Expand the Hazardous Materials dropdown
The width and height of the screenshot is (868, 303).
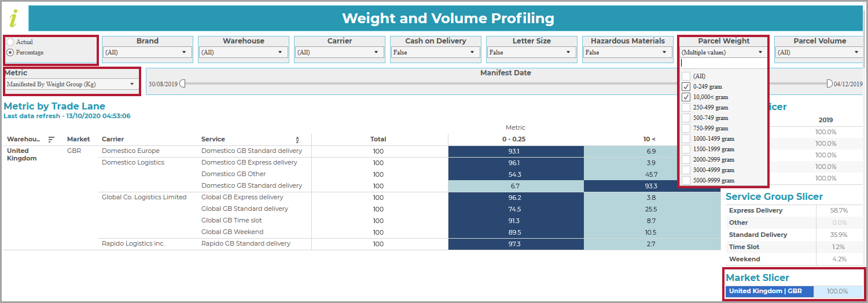click(628, 52)
